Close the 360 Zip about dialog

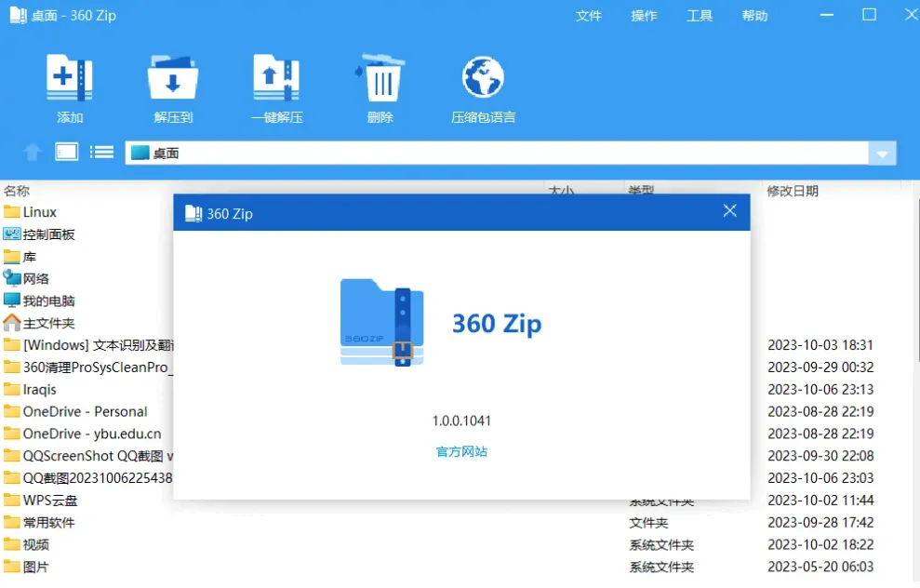tap(729, 210)
